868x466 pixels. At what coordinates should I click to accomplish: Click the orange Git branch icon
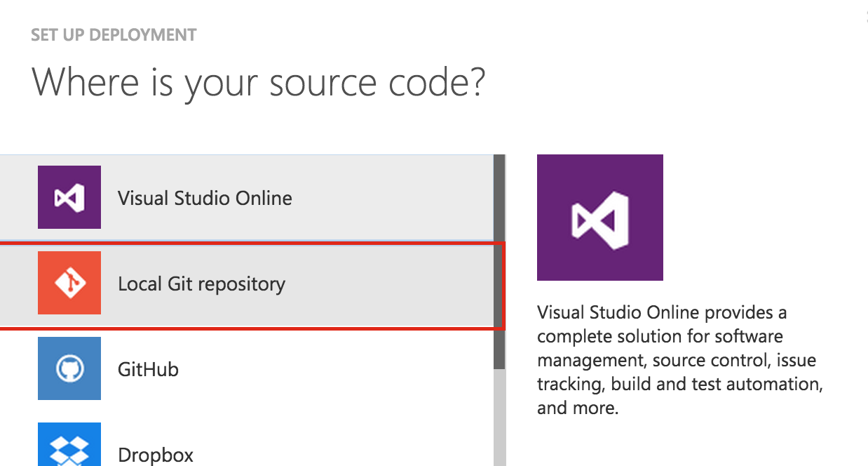point(69,283)
